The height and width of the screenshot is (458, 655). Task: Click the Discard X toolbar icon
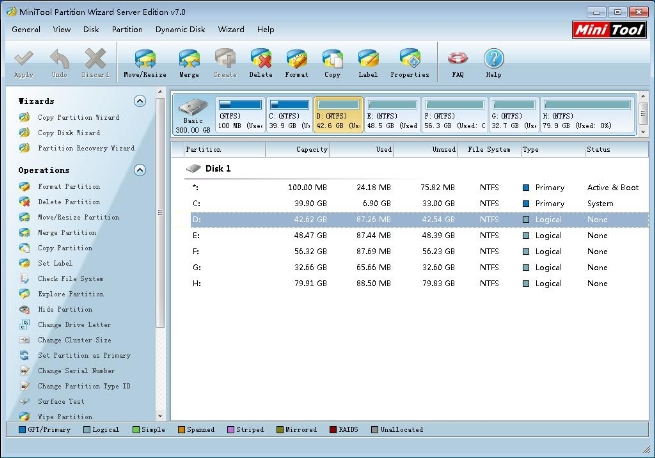(x=95, y=64)
